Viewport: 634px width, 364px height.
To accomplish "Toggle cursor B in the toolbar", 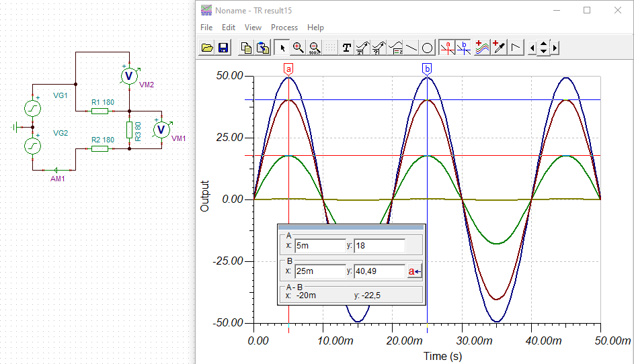I will click(463, 48).
